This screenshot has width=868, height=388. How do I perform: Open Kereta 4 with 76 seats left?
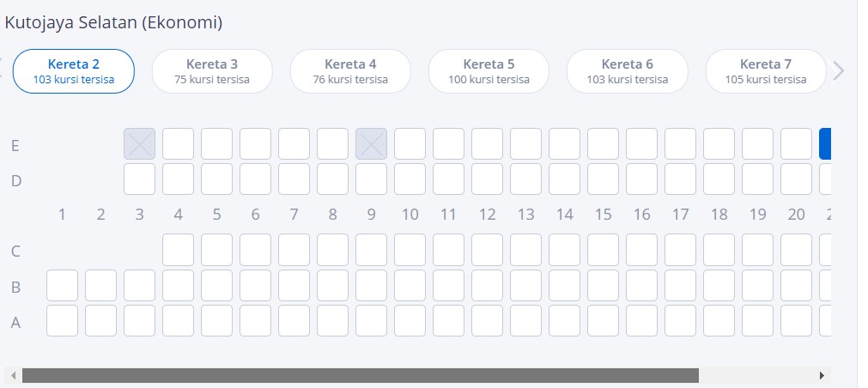(x=350, y=71)
